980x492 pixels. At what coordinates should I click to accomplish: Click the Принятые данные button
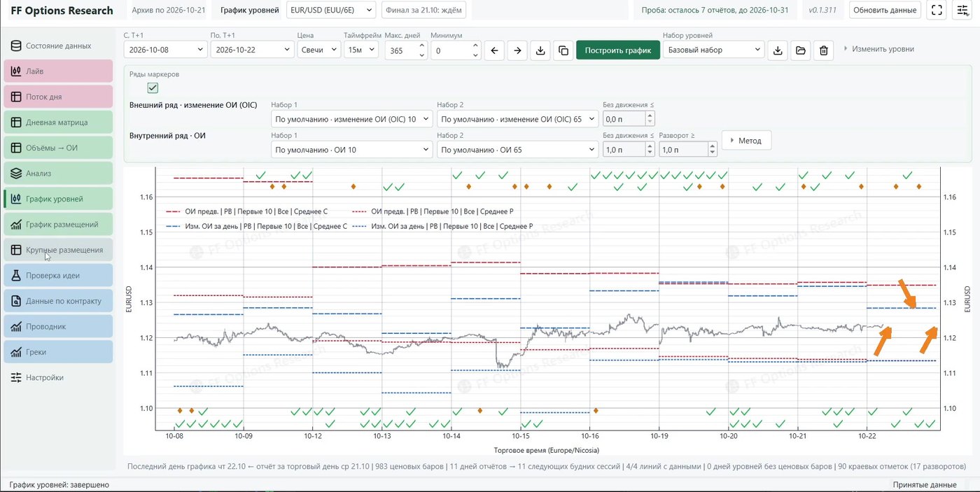tap(925, 485)
